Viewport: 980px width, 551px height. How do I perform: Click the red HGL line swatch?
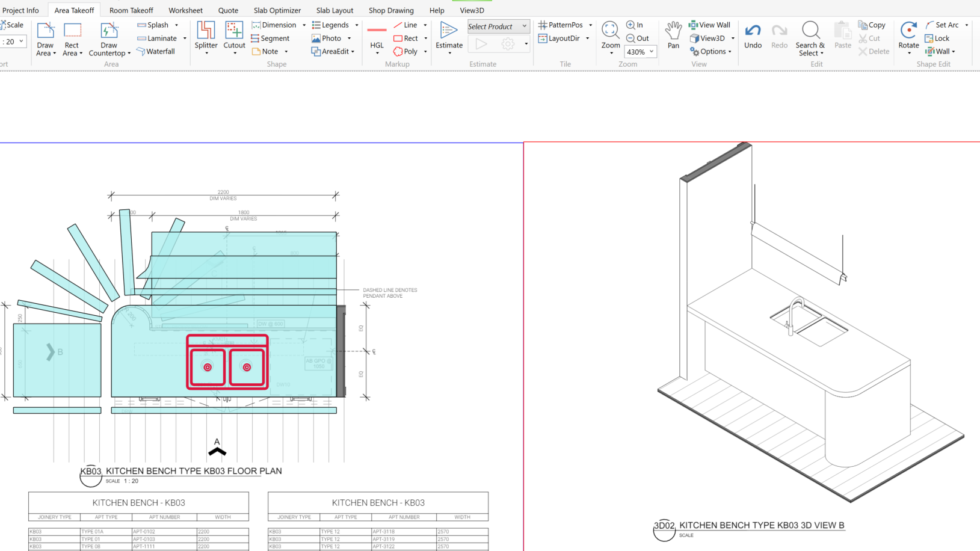tap(377, 30)
